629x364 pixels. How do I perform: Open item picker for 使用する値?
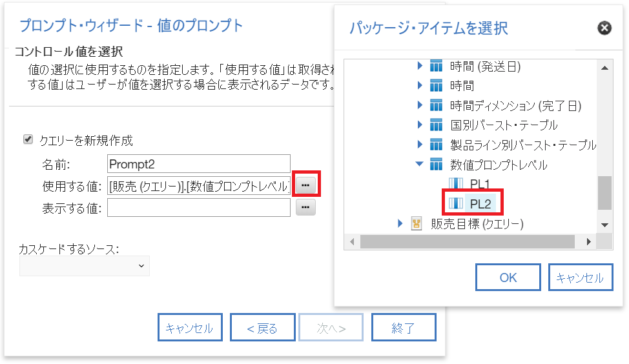click(305, 185)
